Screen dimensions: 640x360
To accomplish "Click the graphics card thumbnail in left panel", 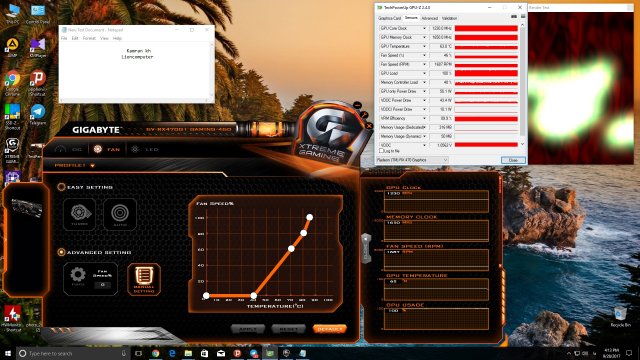I will (26, 207).
